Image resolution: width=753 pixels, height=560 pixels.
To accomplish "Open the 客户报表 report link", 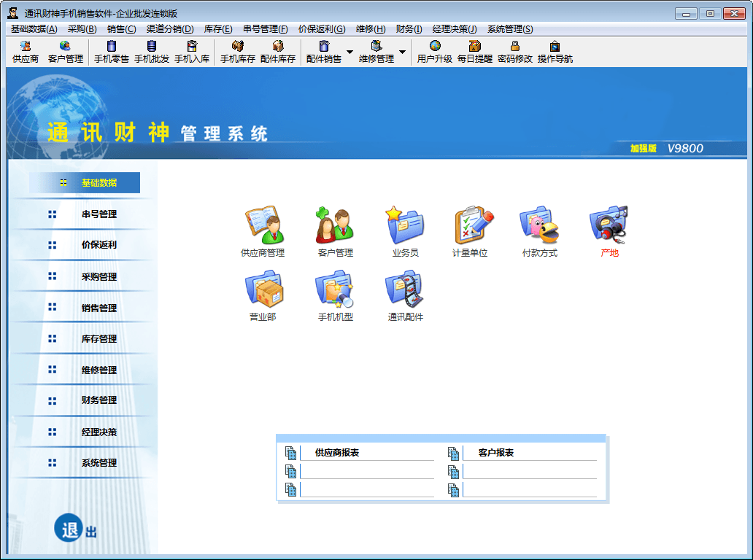I will click(496, 453).
